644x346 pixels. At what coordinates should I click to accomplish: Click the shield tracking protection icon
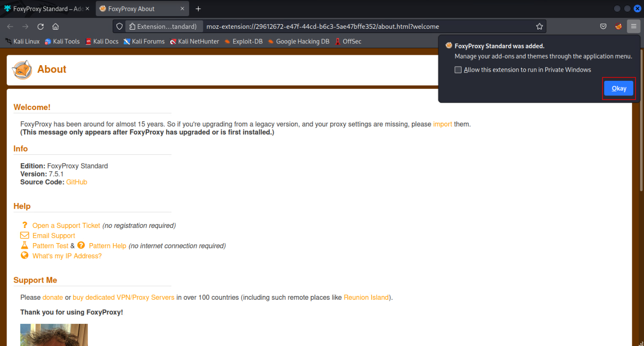click(x=120, y=26)
